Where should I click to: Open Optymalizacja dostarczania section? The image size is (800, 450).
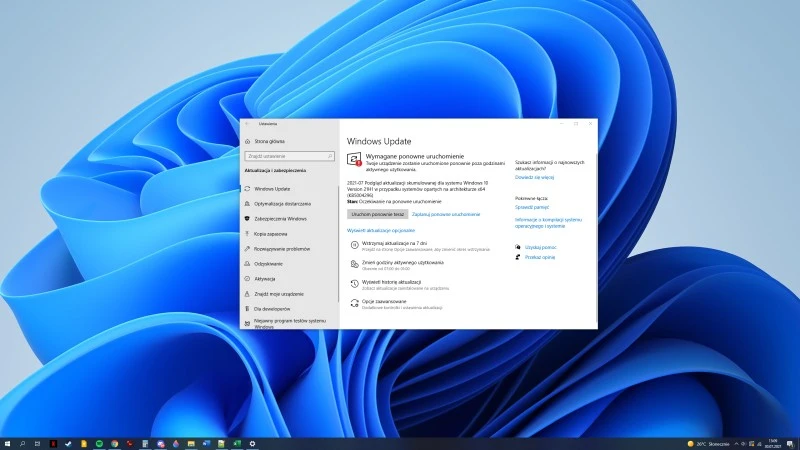click(x=278, y=204)
